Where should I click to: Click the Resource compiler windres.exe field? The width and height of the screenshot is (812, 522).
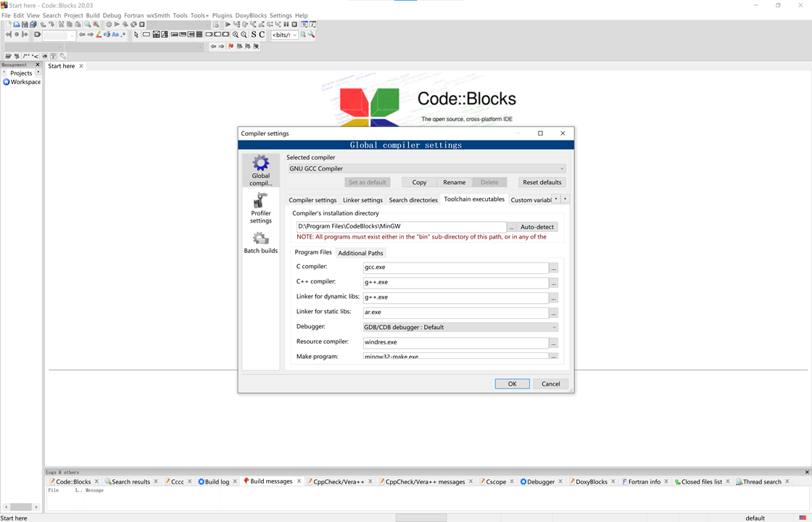pyautogui.click(x=456, y=342)
